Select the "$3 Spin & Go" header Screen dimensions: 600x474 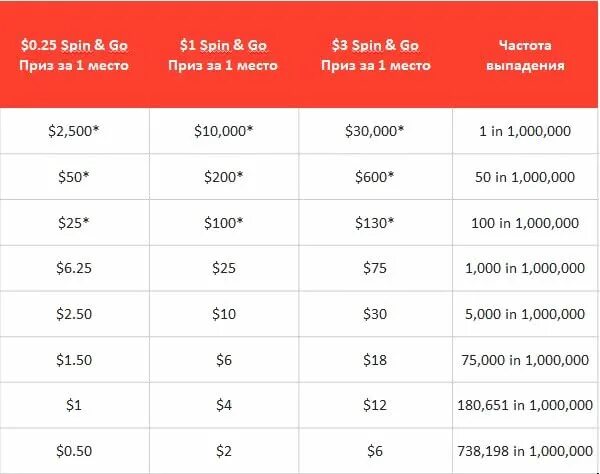pyautogui.click(x=375, y=55)
